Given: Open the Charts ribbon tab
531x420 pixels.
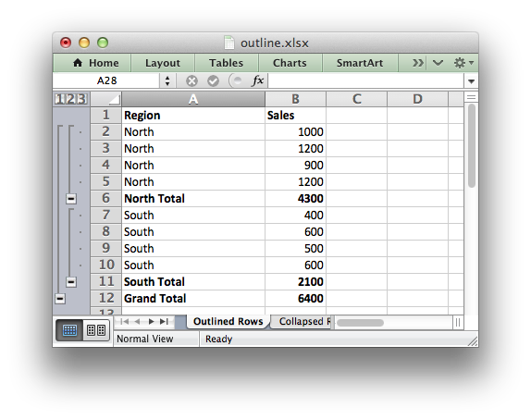Looking at the screenshot, I should [290, 63].
